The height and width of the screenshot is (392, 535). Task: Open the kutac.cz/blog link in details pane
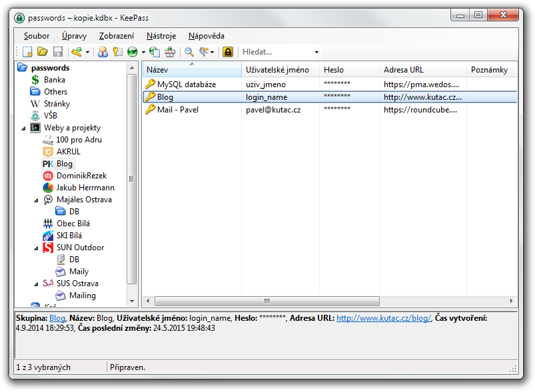384,318
